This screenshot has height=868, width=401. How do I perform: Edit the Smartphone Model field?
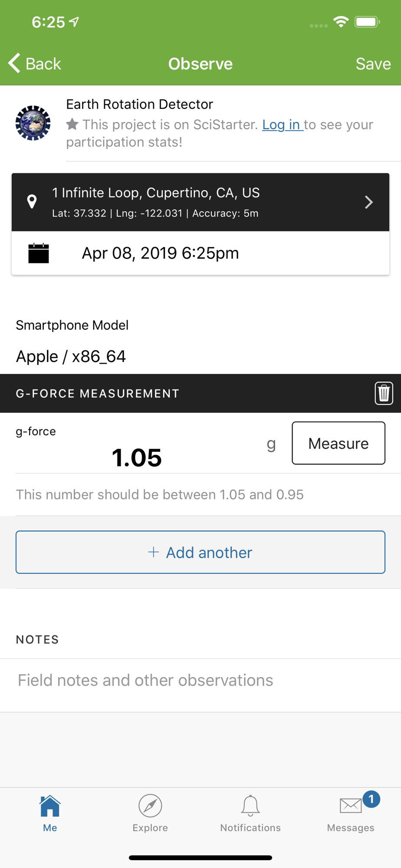200,356
